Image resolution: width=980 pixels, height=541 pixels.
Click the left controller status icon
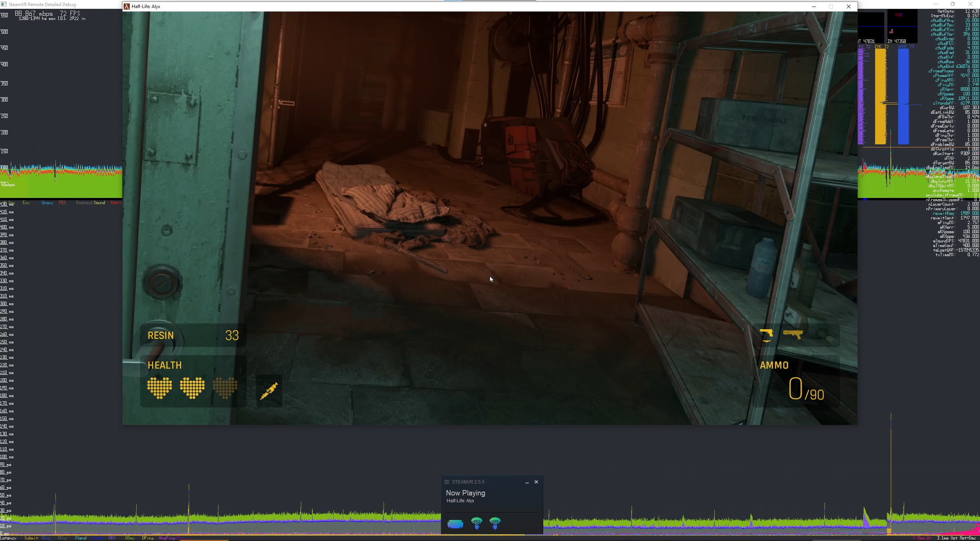(477, 523)
